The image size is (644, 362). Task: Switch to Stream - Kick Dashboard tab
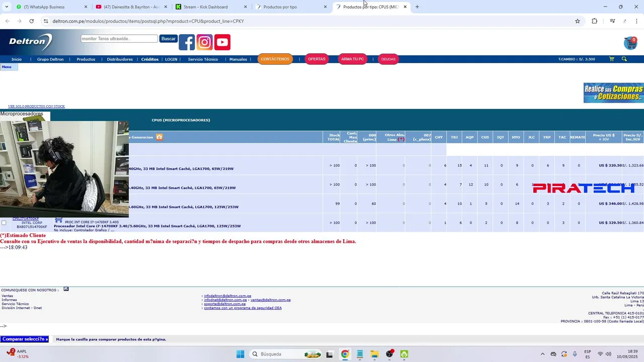pos(211,7)
